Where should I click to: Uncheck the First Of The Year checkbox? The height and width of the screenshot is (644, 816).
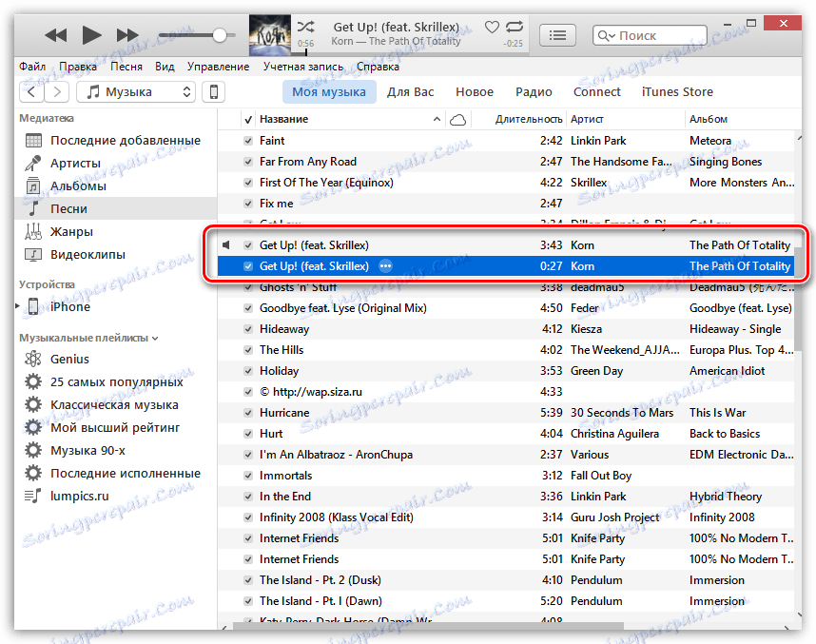point(248,183)
